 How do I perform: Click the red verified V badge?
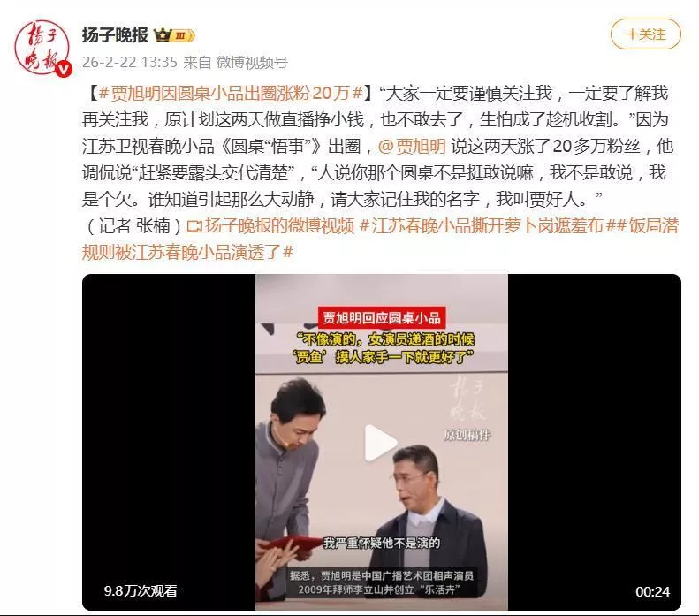65,69
